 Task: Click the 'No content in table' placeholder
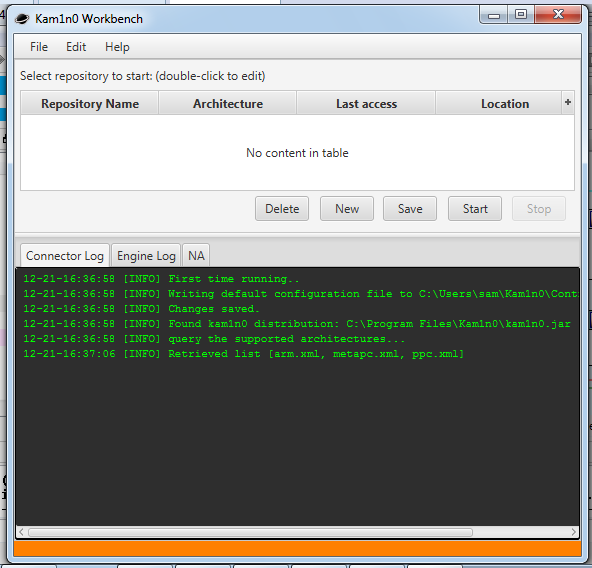(297, 153)
